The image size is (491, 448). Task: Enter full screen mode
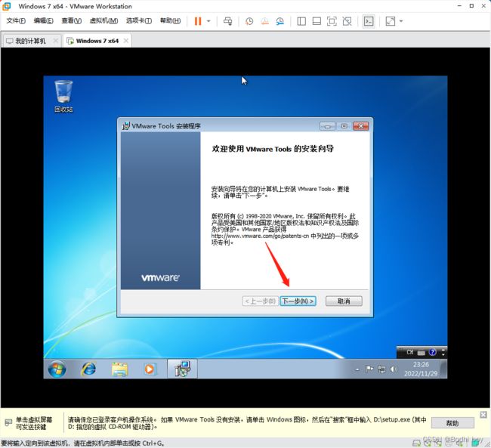pos(332,21)
